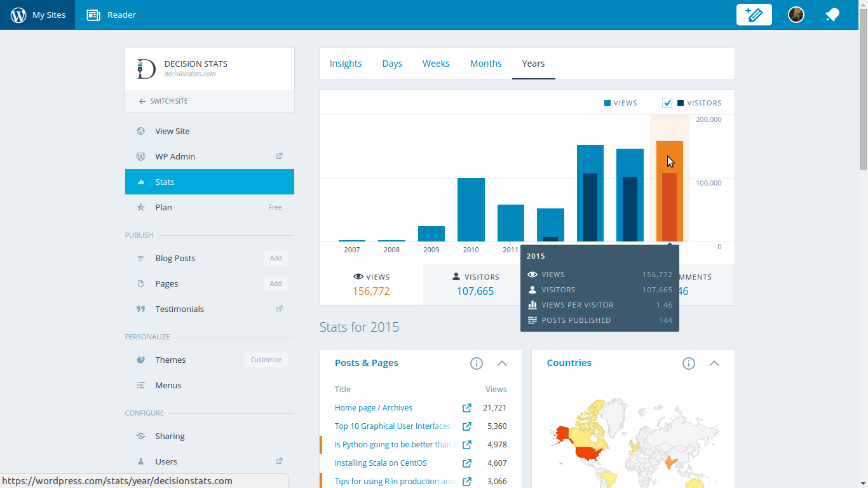Viewport: 868px width, 488px height.
Task: Click the 2010 bar in the chart
Action: pos(471,210)
